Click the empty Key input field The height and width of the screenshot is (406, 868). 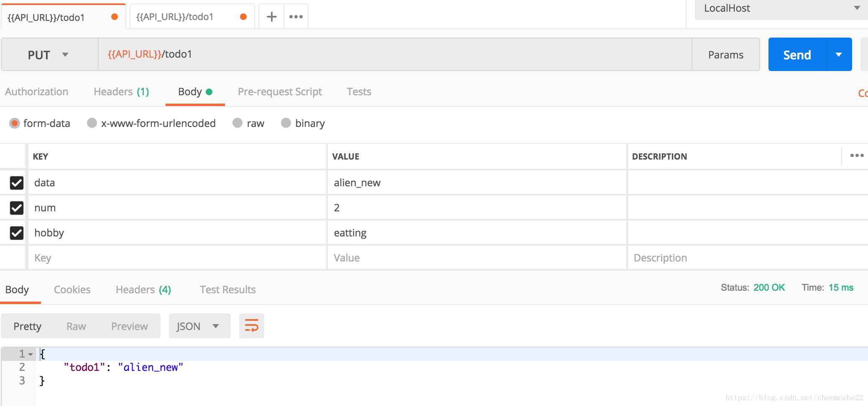pos(176,258)
